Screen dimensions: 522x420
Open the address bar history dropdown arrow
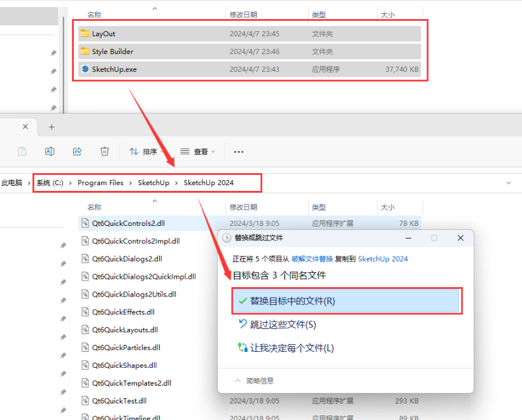pos(509,183)
